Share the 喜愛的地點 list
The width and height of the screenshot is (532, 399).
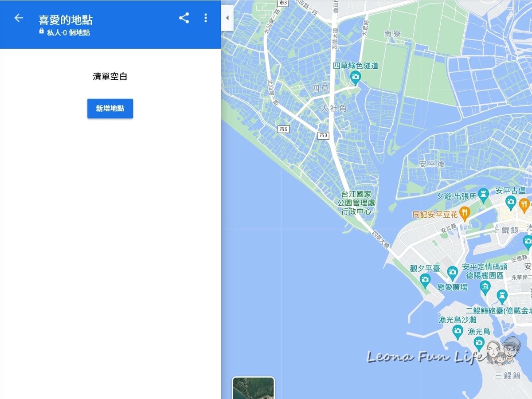184,18
